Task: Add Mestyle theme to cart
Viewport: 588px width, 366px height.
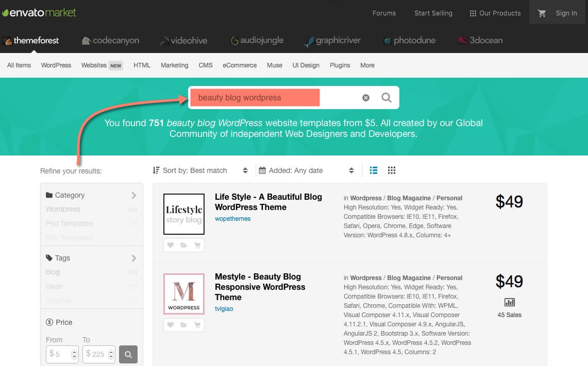Action: tap(197, 325)
